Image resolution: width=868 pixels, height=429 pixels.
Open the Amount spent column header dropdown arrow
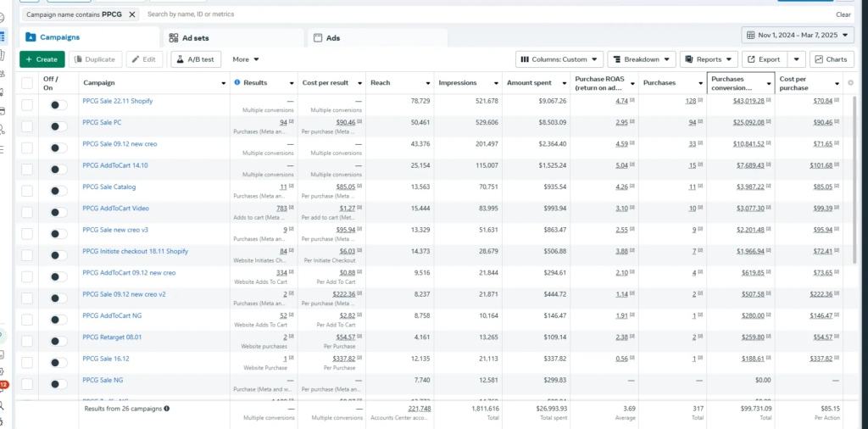564,83
